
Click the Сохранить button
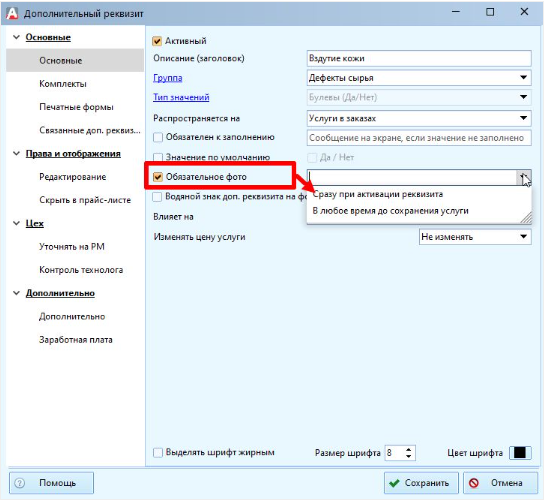[421, 483]
